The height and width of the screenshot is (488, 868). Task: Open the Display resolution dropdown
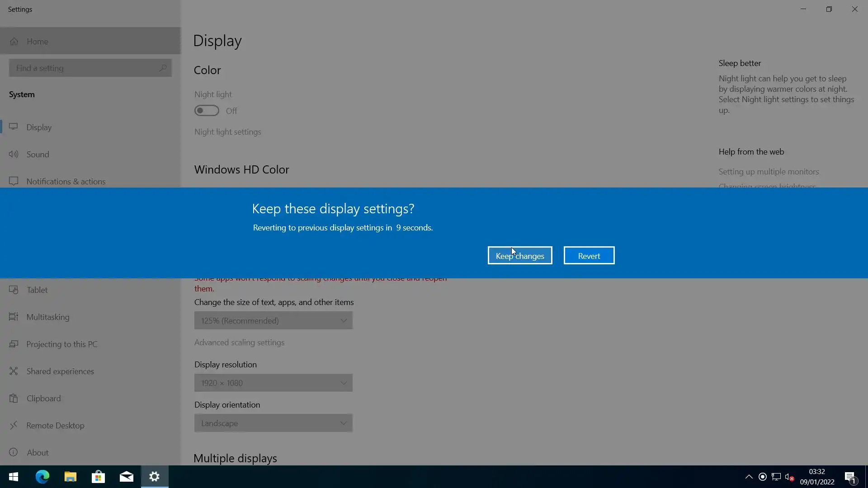(x=273, y=383)
